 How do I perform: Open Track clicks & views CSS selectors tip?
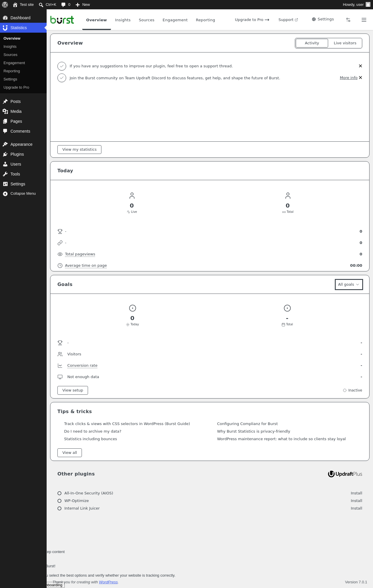[127, 424]
